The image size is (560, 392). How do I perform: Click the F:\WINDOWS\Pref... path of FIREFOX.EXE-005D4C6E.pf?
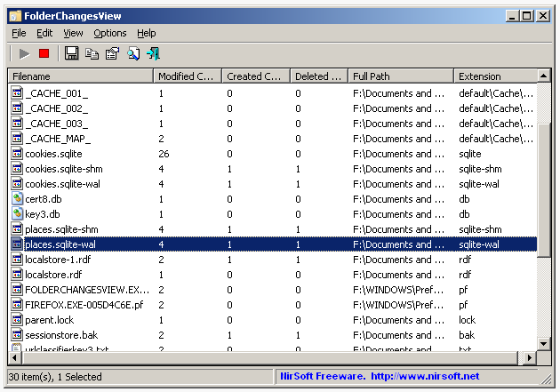[398, 305]
